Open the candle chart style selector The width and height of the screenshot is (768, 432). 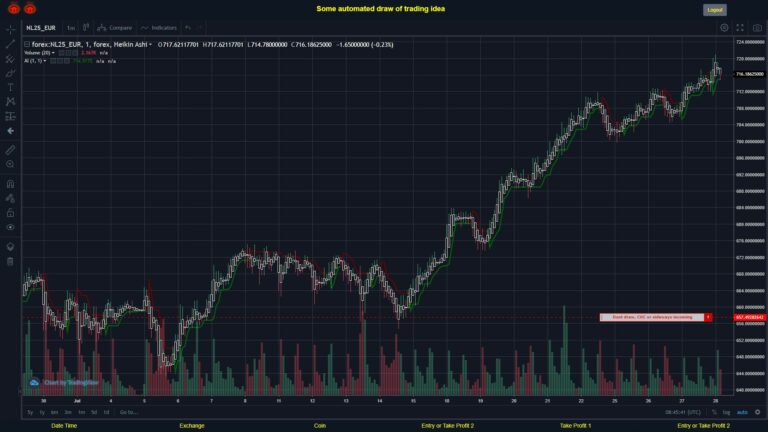coord(86,27)
